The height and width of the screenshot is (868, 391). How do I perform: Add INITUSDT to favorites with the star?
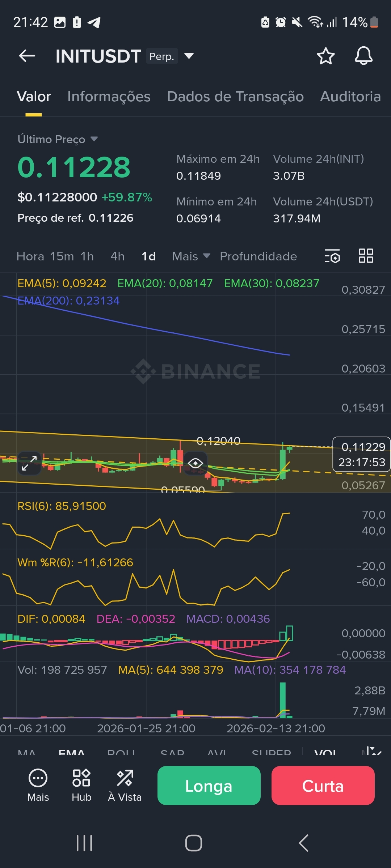[x=325, y=56]
